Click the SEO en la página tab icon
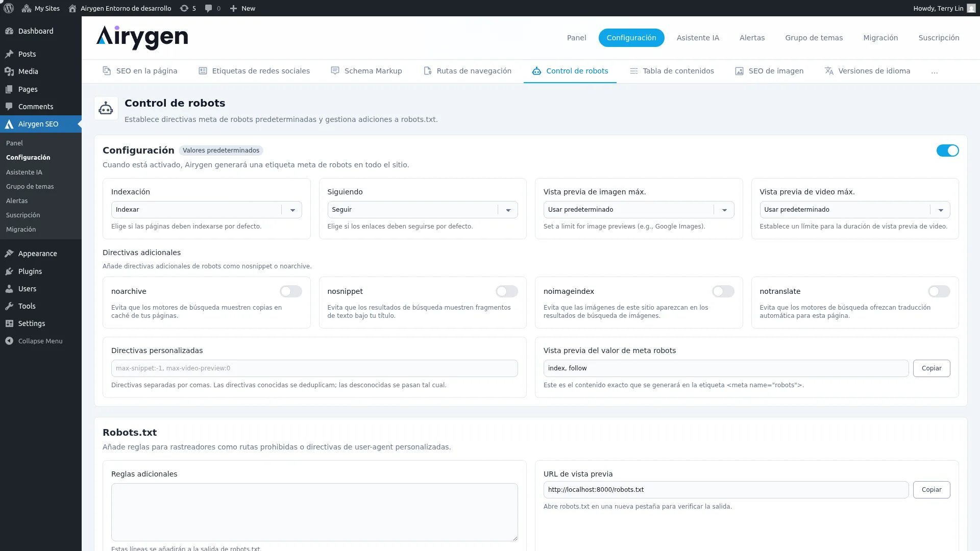Image resolution: width=980 pixels, height=551 pixels. click(107, 71)
